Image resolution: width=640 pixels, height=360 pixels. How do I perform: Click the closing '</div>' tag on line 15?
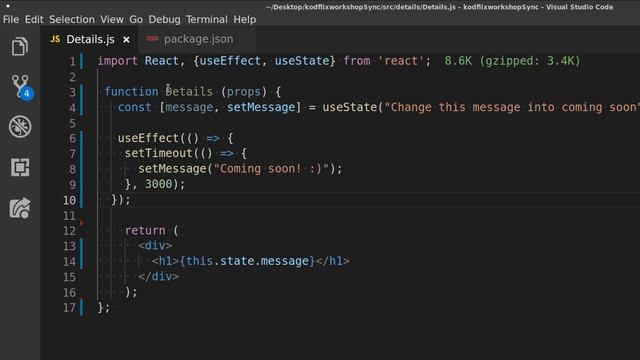158,277
